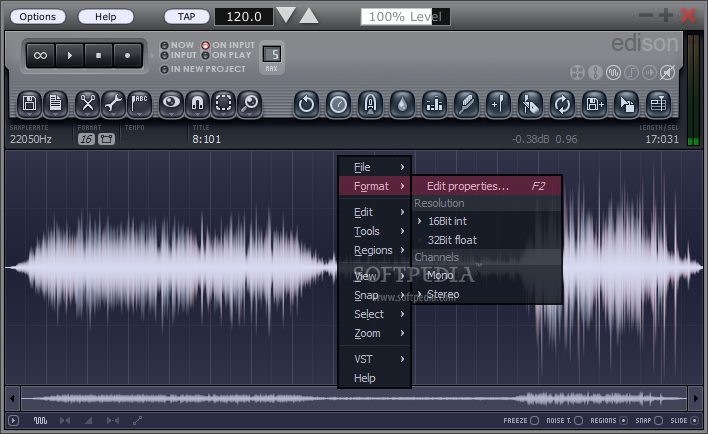Image resolution: width=708 pixels, height=434 pixels.
Task: Open the scissors edit tools icon
Action: 87,104
